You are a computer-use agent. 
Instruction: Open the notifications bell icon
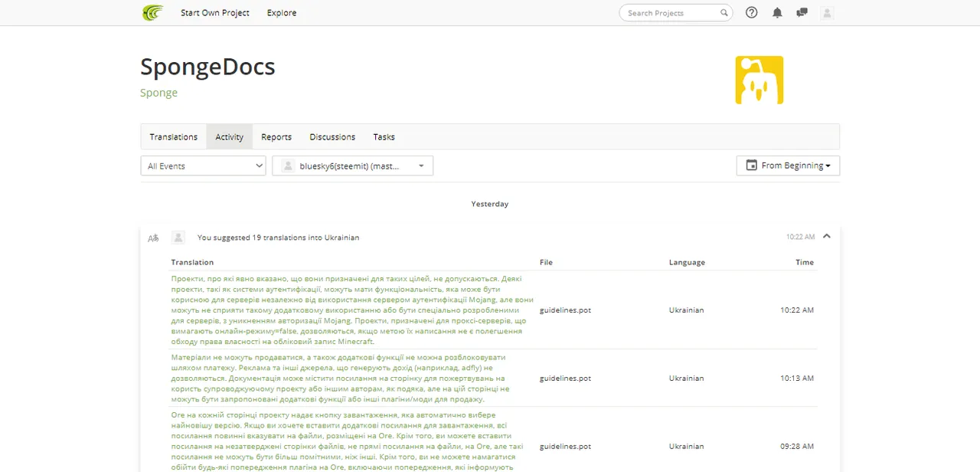[777, 12]
